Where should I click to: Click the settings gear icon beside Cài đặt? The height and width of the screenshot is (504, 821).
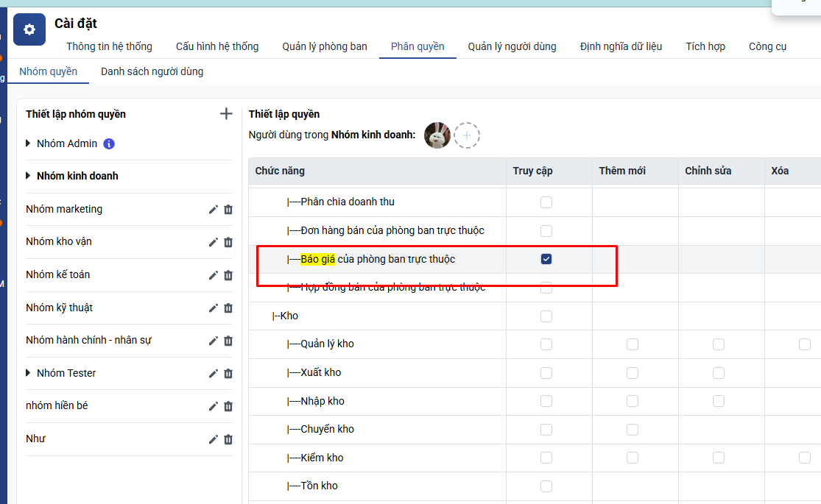pyautogui.click(x=29, y=30)
